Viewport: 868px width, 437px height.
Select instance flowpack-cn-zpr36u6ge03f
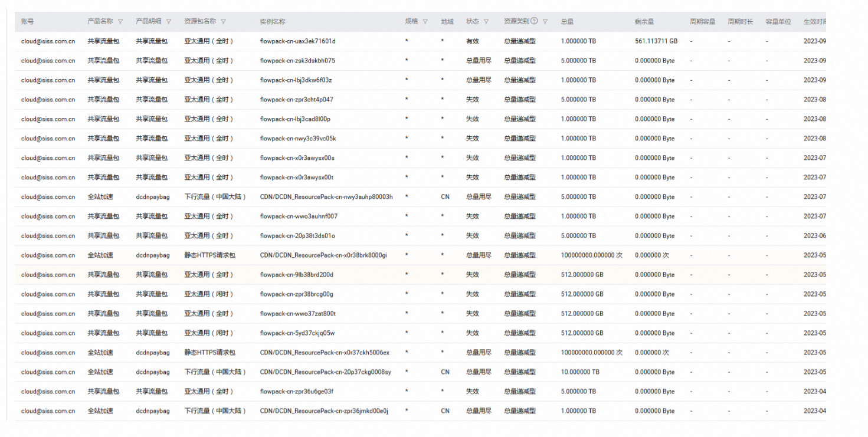click(296, 392)
